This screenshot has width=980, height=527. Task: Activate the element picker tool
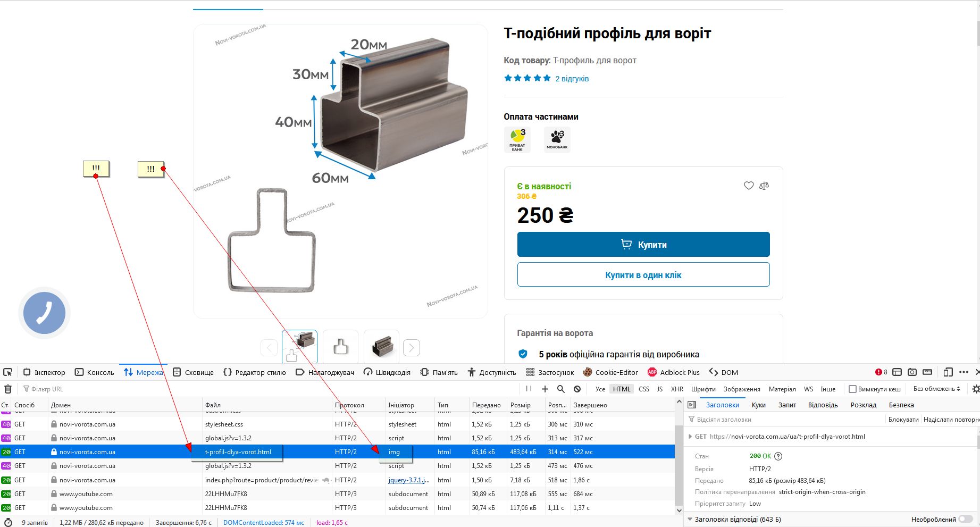[7, 372]
